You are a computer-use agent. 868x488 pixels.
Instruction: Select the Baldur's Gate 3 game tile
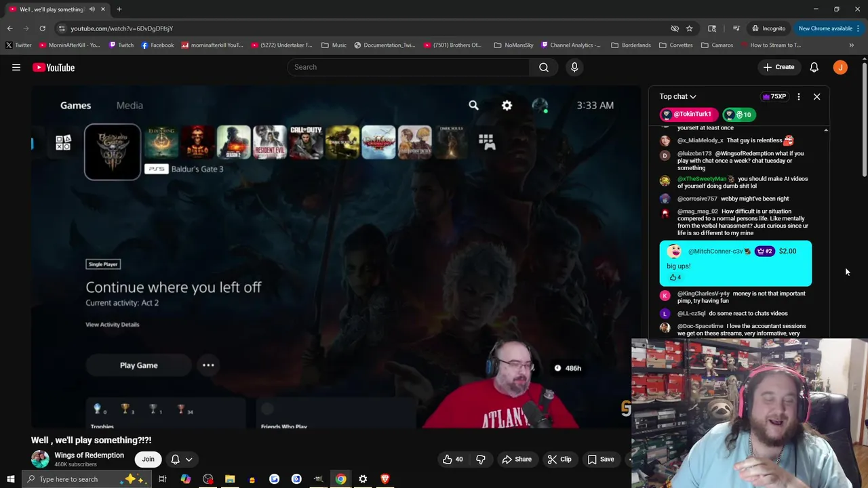[113, 152]
